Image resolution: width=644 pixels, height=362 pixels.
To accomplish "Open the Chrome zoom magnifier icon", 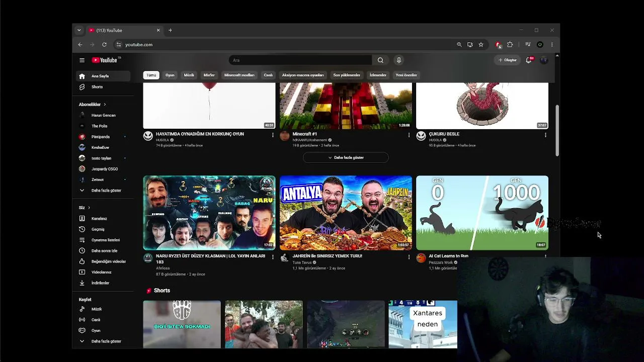I will [x=459, y=45].
